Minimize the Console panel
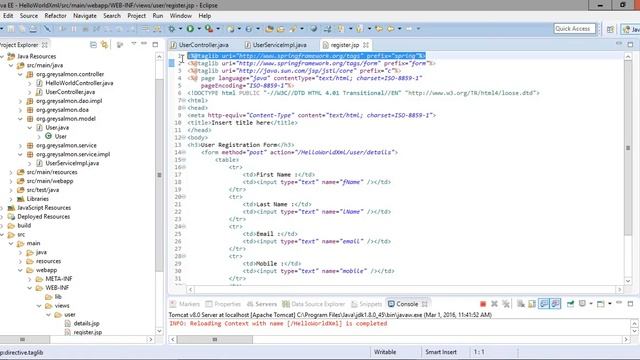This screenshot has width=640, height=360. coord(619,303)
